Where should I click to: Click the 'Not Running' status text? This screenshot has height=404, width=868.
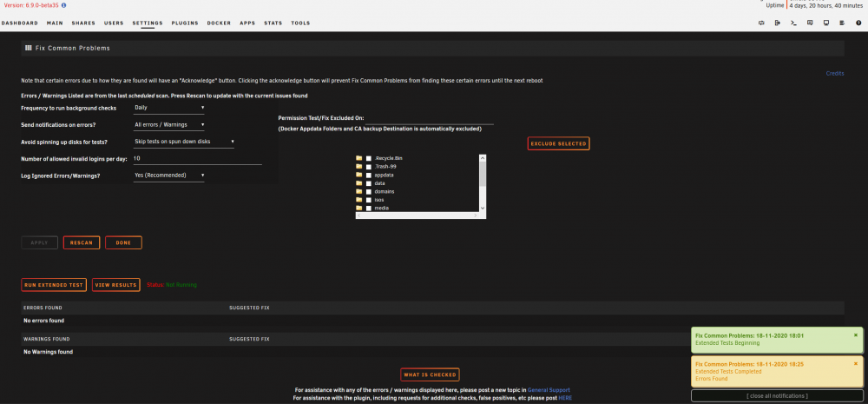pos(181,285)
